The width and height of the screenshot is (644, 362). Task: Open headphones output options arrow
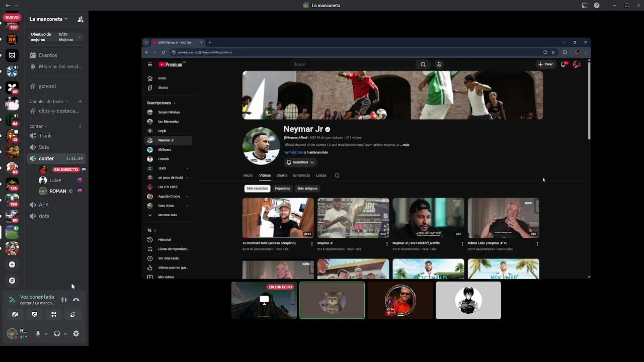[x=65, y=333]
